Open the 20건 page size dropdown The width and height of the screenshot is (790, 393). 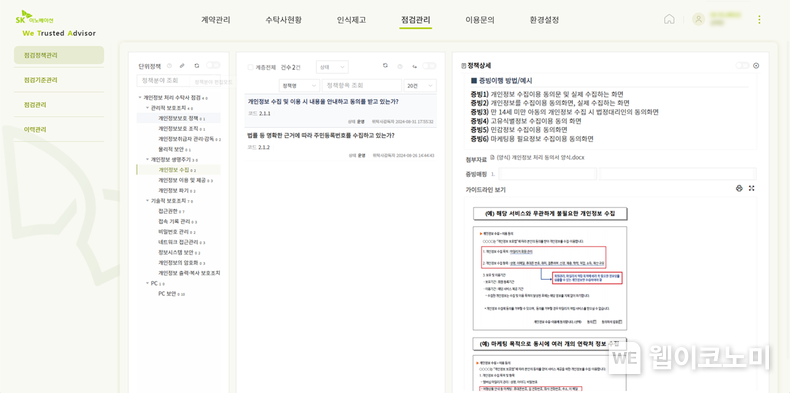coord(420,86)
